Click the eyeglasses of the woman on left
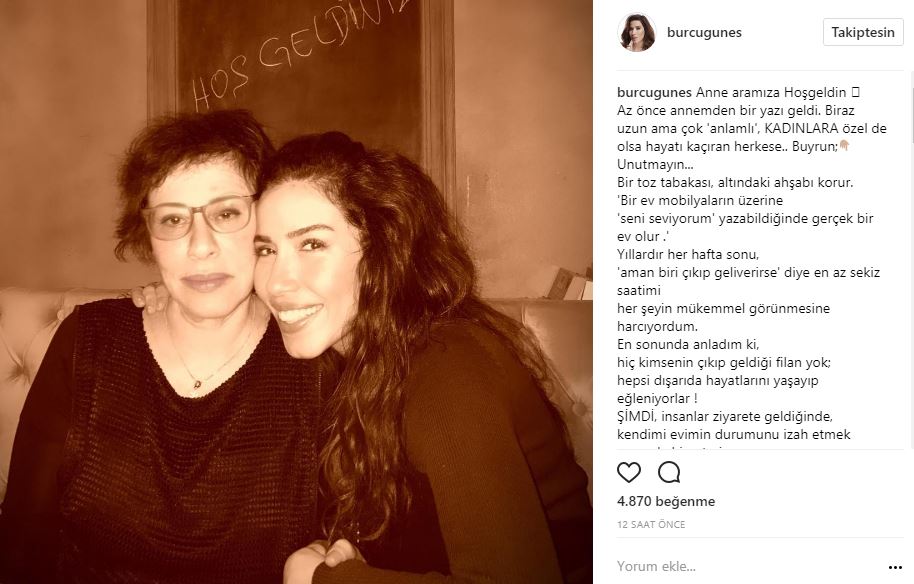 199,217
